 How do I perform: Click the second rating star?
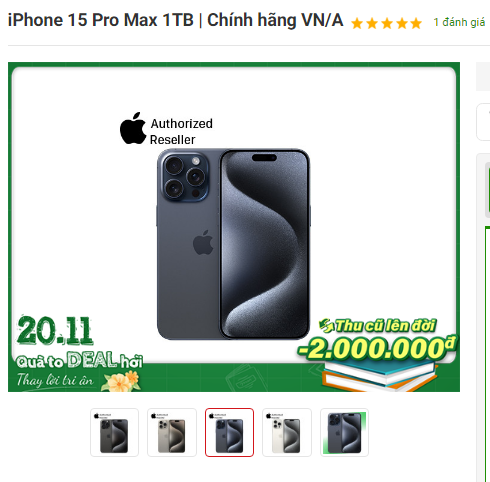point(372,24)
